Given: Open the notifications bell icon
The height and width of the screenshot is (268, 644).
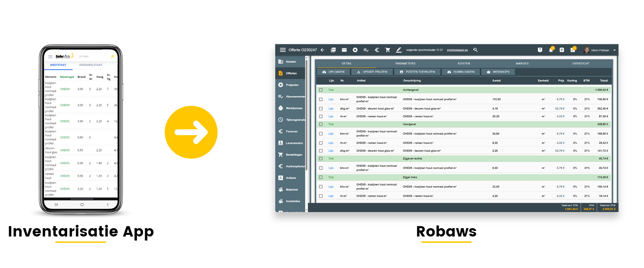Looking at the screenshot, I should [x=551, y=50].
